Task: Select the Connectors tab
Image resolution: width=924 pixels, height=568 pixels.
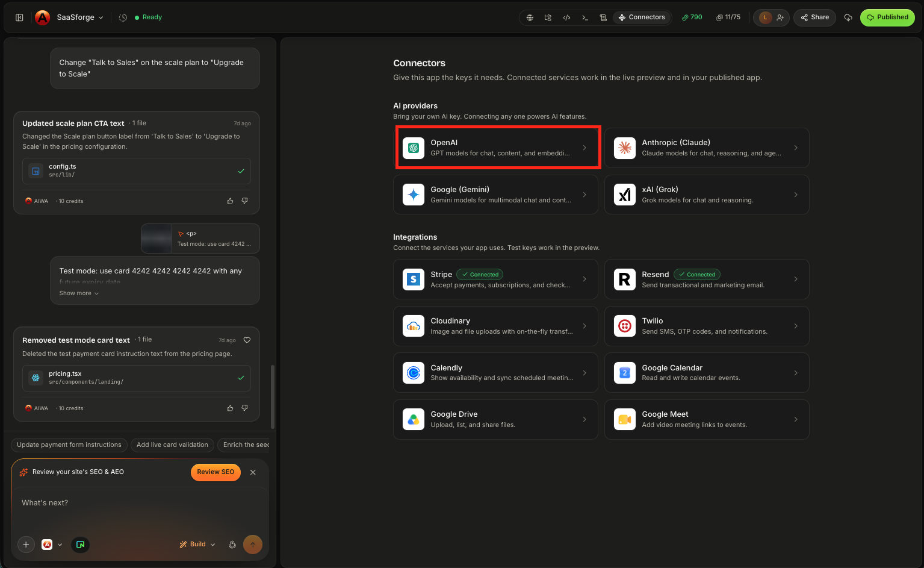Action: (642, 17)
